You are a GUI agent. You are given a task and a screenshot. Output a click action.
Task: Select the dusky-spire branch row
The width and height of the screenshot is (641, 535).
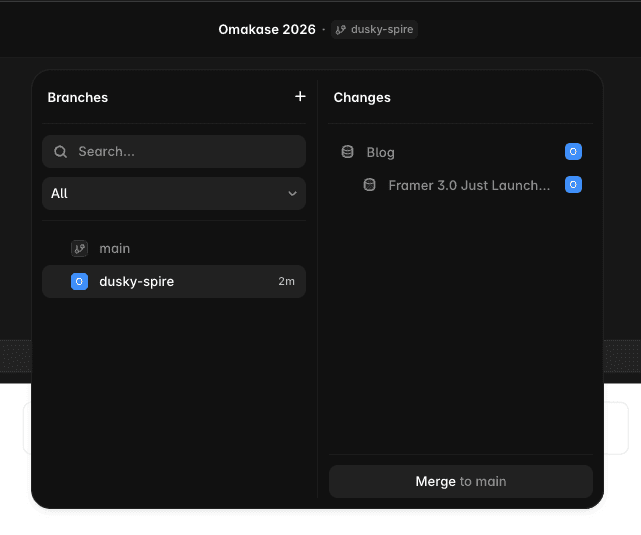click(174, 282)
